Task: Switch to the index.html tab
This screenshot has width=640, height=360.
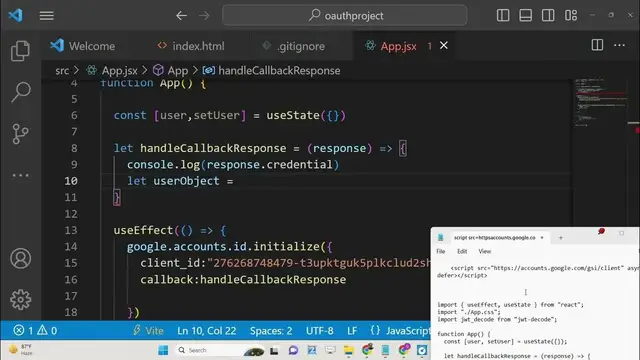Action: point(191,46)
